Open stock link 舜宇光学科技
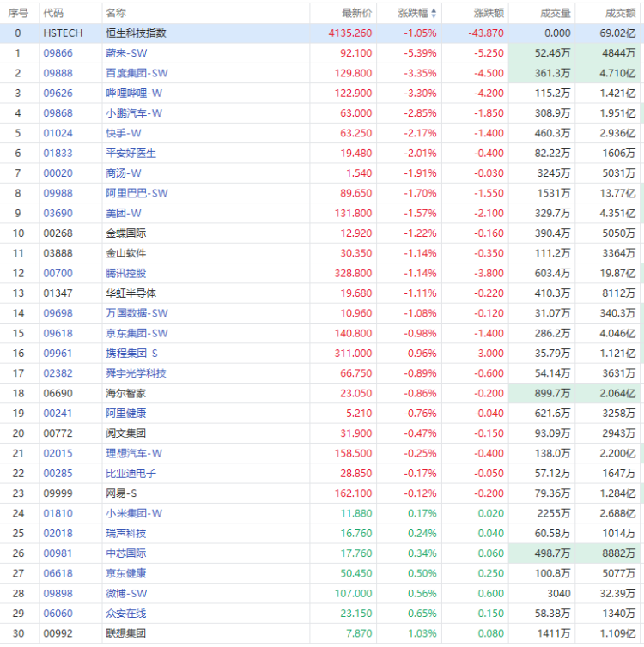This screenshot has width=644, height=647. click(x=136, y=373)
